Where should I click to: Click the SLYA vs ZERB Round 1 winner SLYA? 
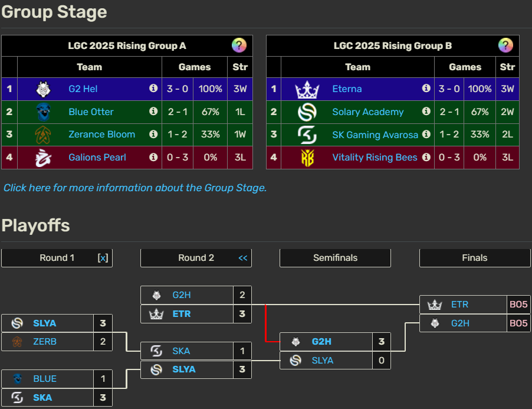(x=45, y=323)
